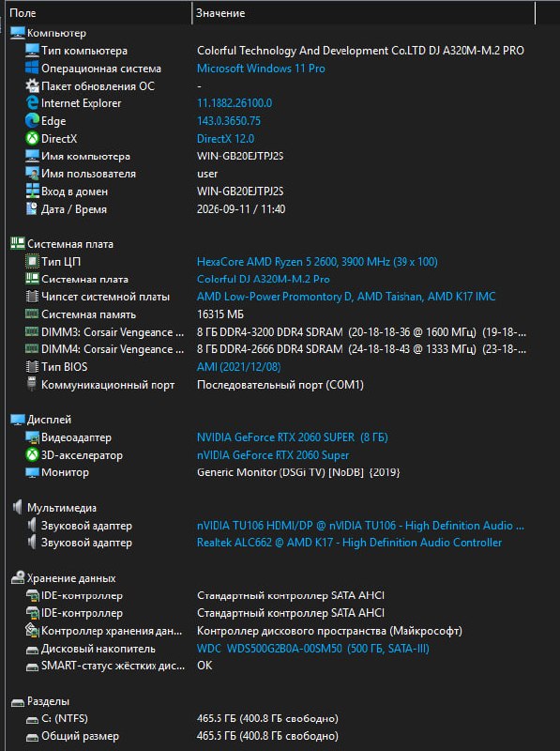Open the Colorful DJ A320M-M.2 Pro link
The width and height of the screenshot is (560, 751).
[264, 279]
